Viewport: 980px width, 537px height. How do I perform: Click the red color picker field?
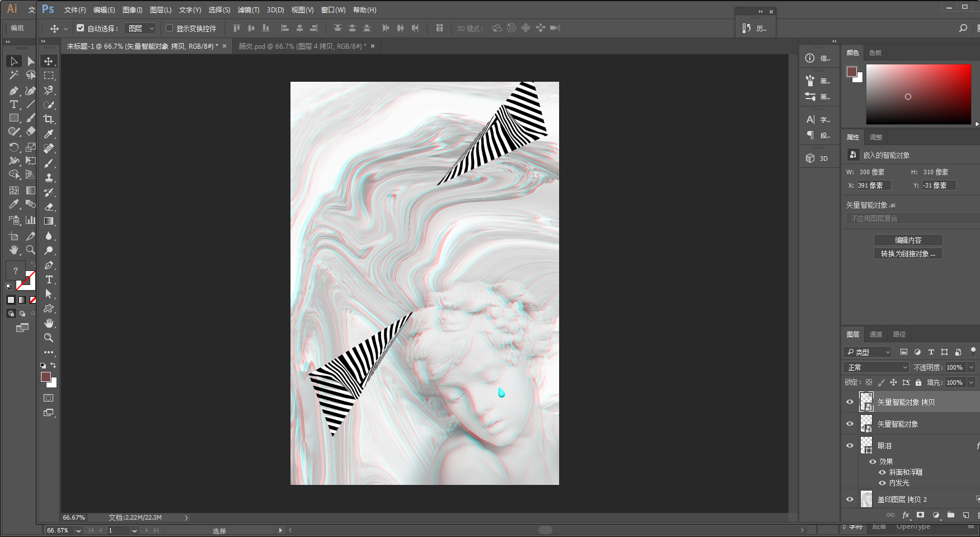point(918,94)
